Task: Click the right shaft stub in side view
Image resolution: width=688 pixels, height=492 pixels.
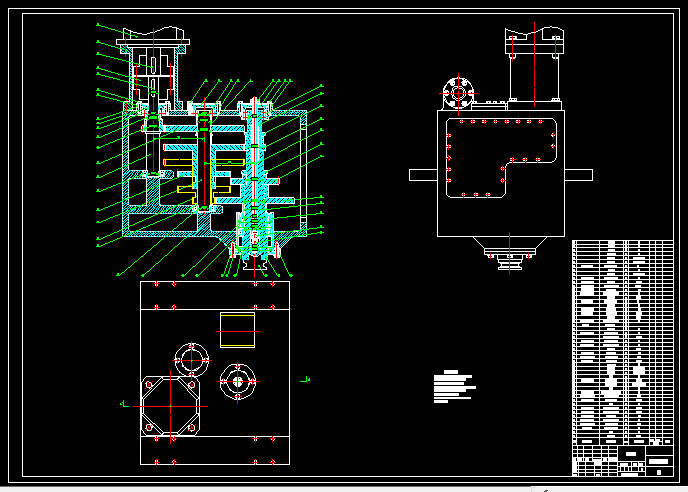Action: (x=578, y=175)
